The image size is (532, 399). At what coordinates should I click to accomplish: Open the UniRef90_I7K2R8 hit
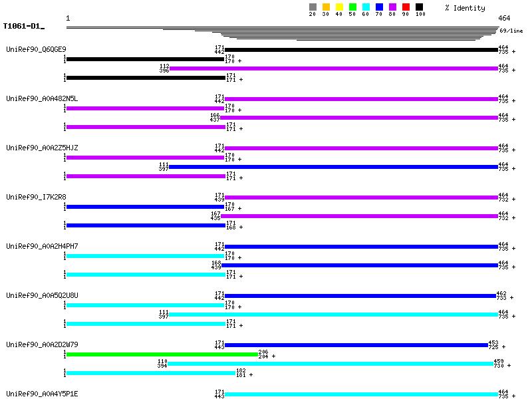click(x=36, y=197)
